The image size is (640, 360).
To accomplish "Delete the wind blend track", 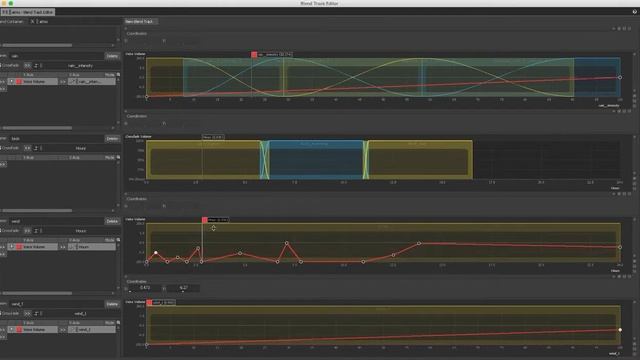I will [112, 221].
